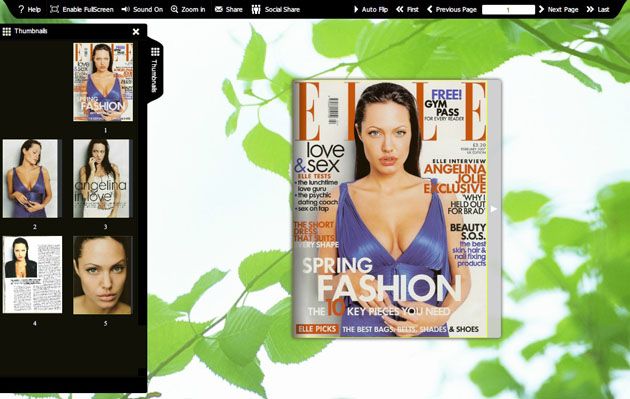The height and width of the screenshot is (399, 630).
Task: Open the Social Share button
Action: click(x=276, y=9)
